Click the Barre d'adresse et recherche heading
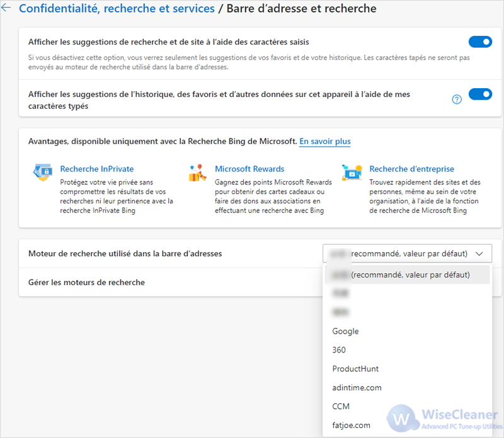The height and width of the screenshot is (438, 504). pyautogui.click(x=302, y=8)
